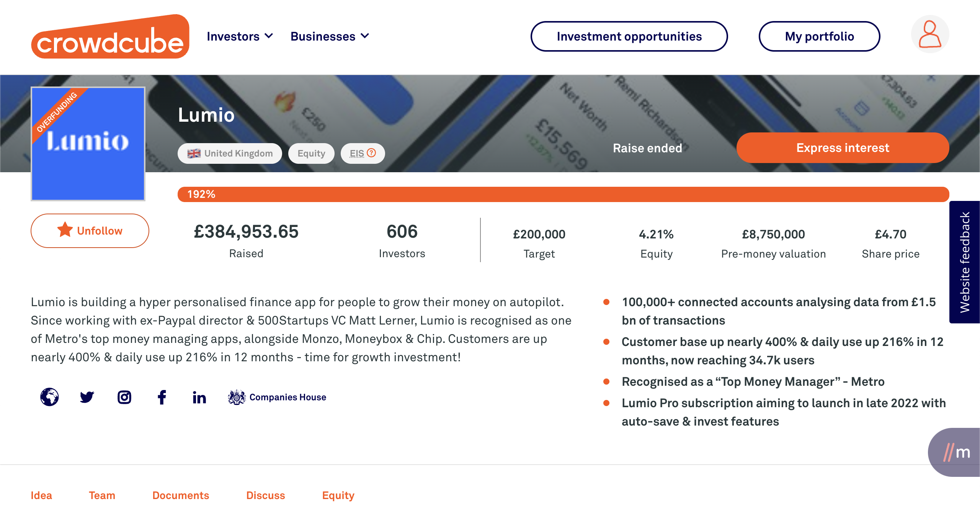Viewport: 980px width, 509px height.
Task: Open the Website feedback side tab
Action: [964, 262]
